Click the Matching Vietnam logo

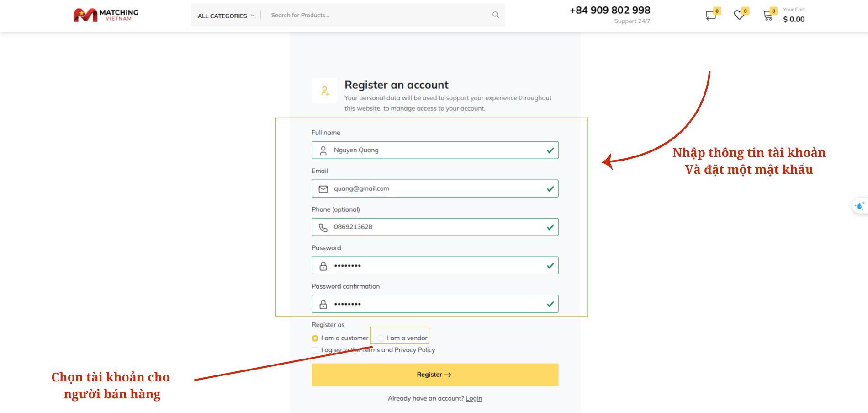[106, 15]
